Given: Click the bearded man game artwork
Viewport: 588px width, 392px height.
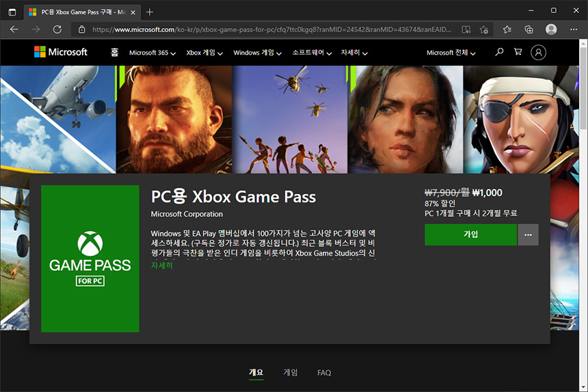Looking at the screenshot, I should [174, 120].
